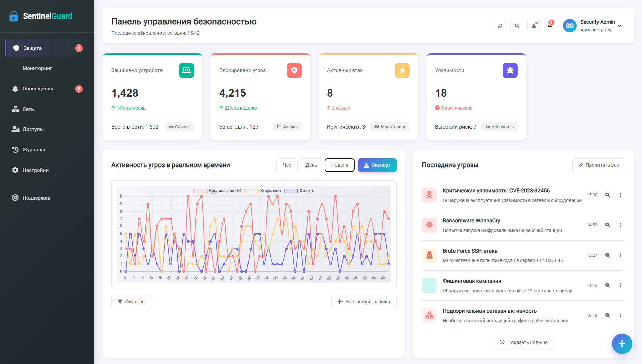The image size is (642, 364).
Task: Switch threat chart to День view
Action: coord(311,165)
